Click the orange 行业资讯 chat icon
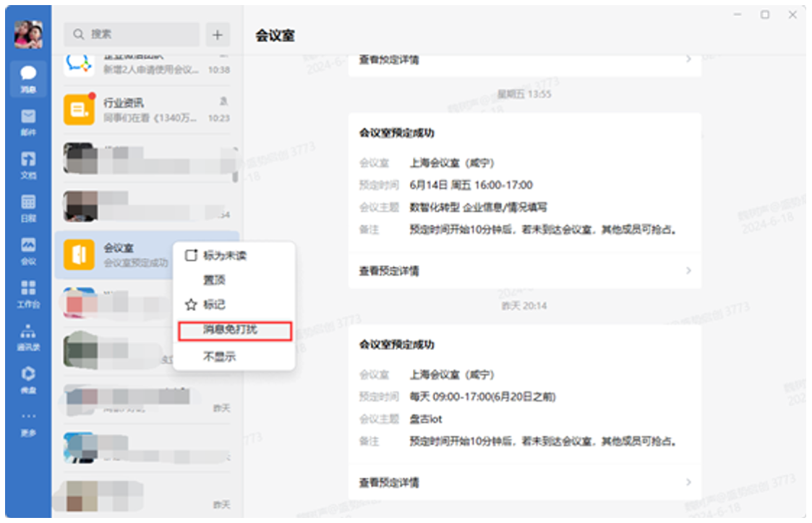The image size is (812, 523). tap(79, 109)
